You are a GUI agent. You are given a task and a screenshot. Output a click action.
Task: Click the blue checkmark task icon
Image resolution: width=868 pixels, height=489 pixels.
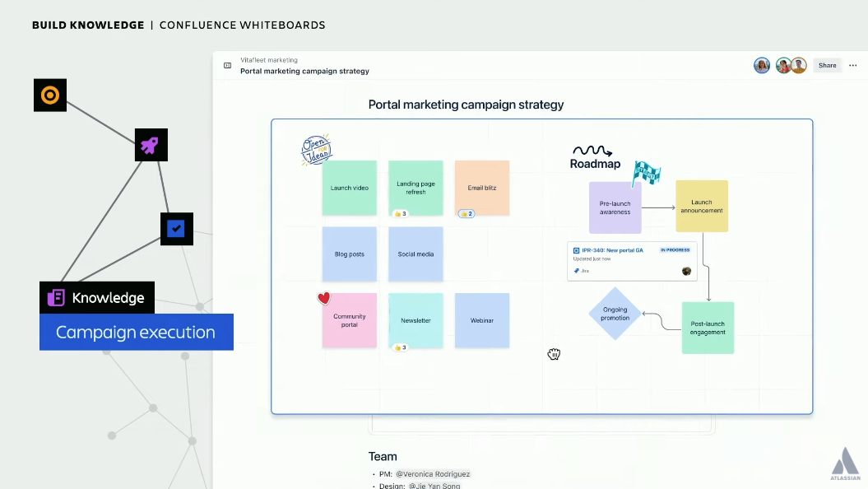177,229
